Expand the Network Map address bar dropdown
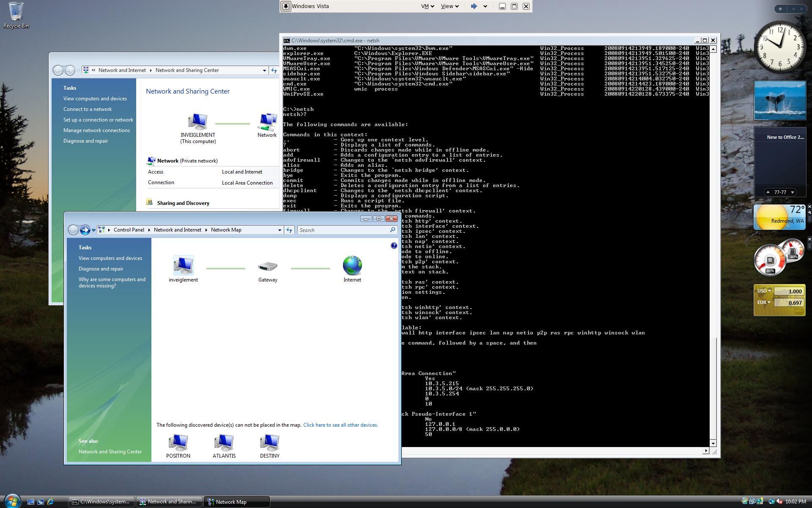The width and height of the screenshot is (812, 508). (280, 230)
